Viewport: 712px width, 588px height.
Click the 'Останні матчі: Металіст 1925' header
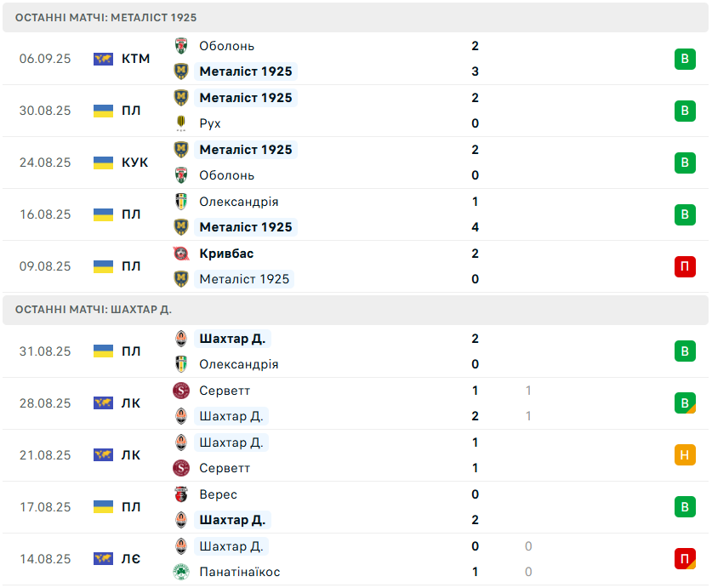pos(106,17)
